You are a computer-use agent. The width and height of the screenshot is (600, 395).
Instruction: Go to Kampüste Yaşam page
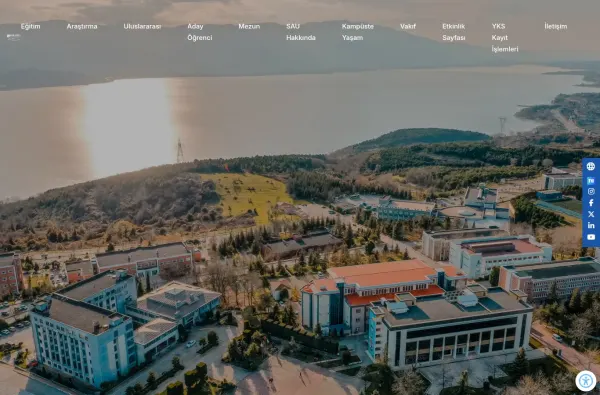click(358, 32)
